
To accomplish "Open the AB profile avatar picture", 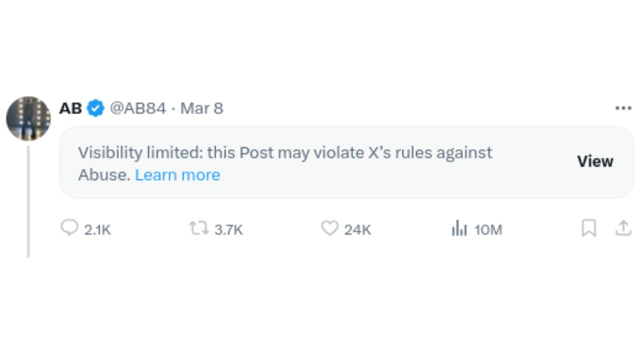I will (x=28, y=119).
